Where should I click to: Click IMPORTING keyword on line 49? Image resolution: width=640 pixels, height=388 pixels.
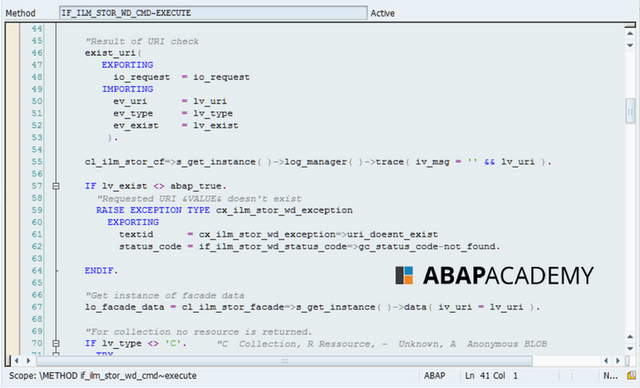tap(127, 89)
